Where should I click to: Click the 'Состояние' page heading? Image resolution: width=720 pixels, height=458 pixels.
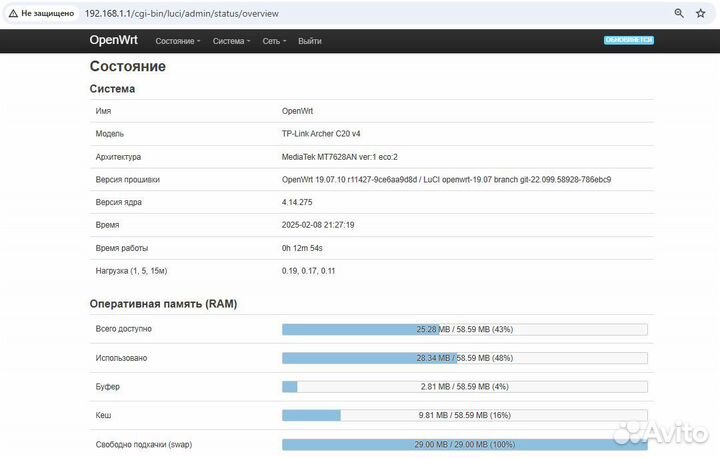(x=128, y=66)
